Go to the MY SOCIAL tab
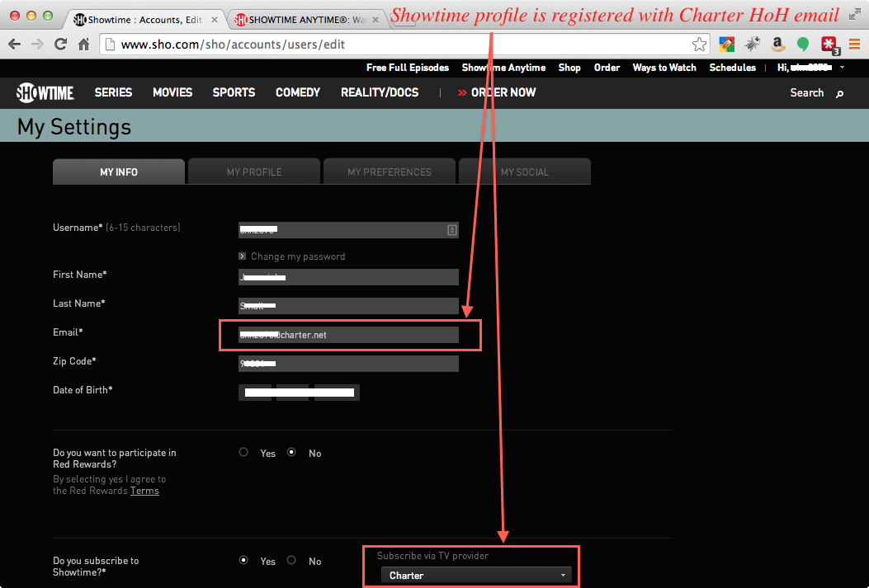Viewport: 869px width, 588px height. coord(525,172)
